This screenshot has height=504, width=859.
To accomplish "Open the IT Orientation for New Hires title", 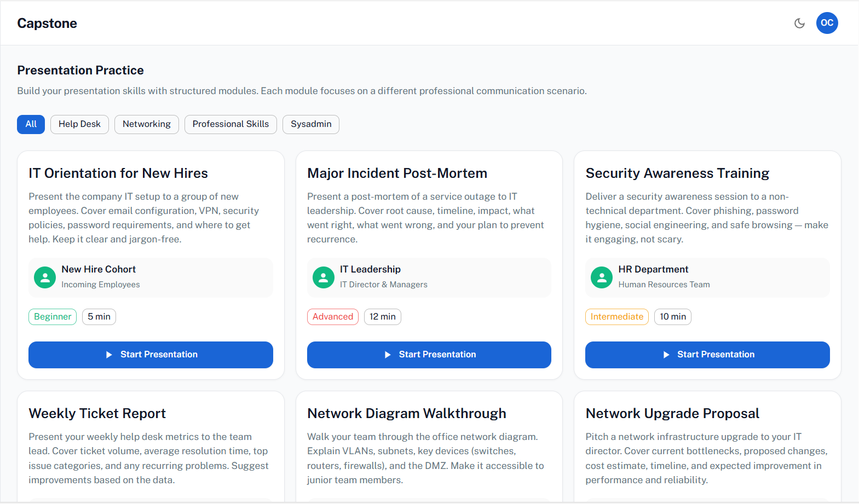I will pos(118,173).
